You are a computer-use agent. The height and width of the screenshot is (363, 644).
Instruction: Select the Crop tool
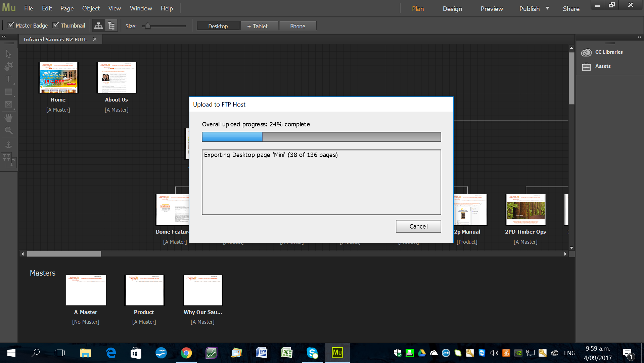(x=8, y=66)
